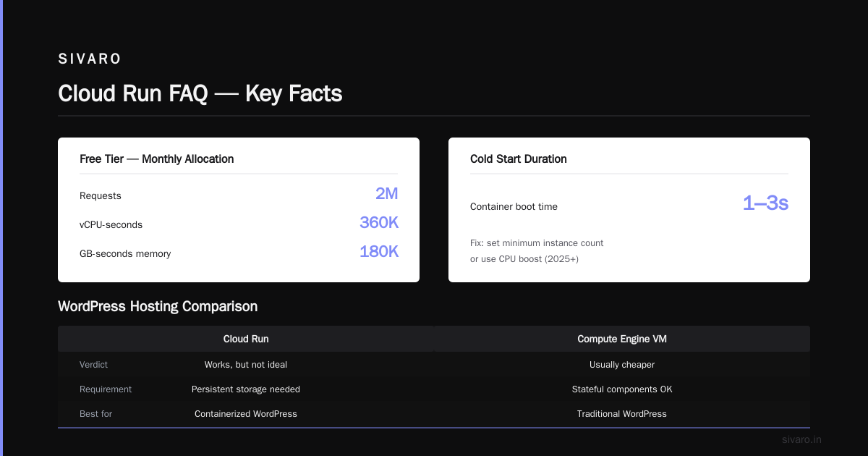Select 'Usually cheaper' cell

622,365
